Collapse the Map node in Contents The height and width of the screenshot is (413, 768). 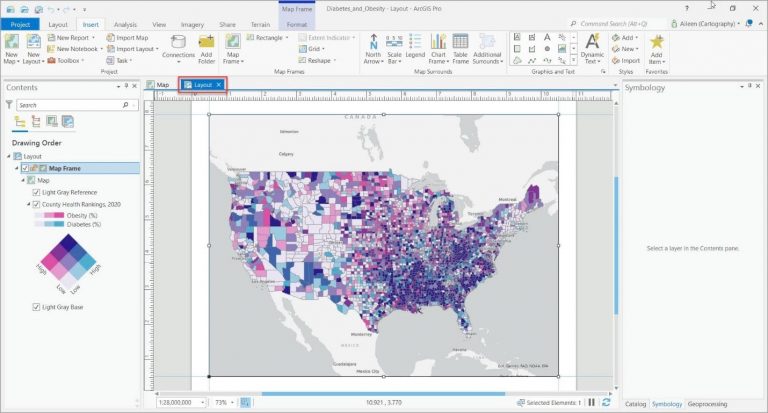point(23,180)
